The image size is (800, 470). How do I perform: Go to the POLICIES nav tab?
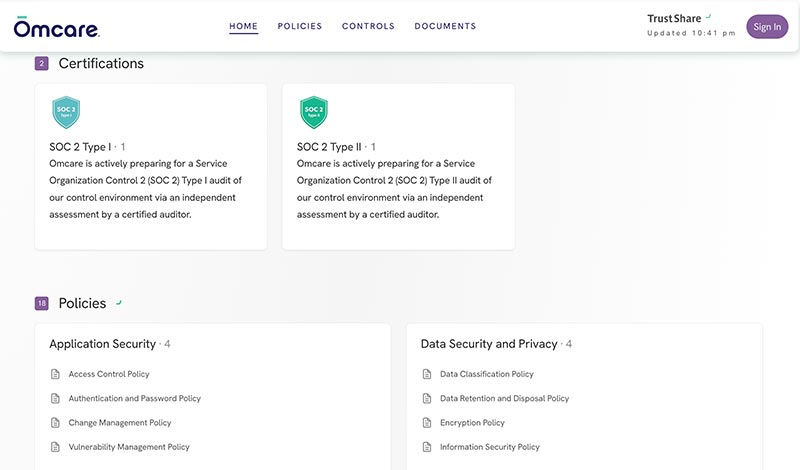[299, 26]
